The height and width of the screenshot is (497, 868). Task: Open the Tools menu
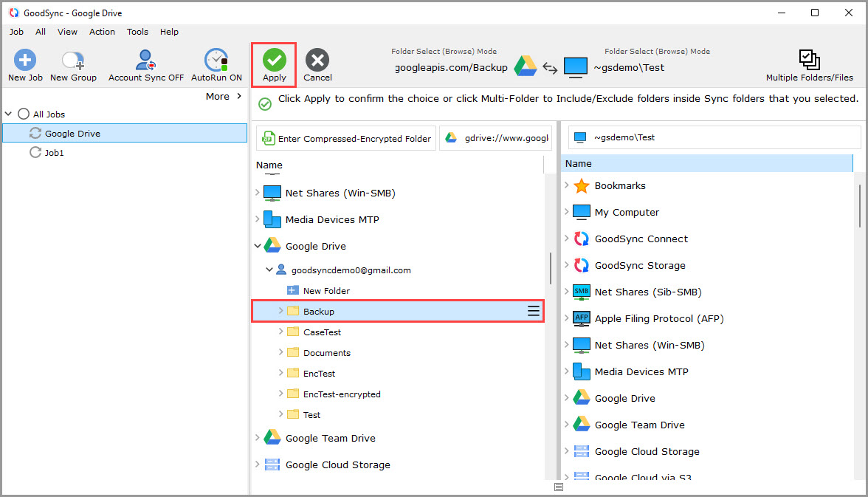coord(137,32)
